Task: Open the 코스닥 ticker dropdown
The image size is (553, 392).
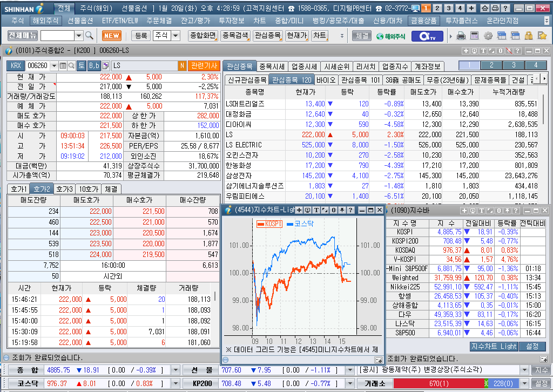Action: (176, 383)
